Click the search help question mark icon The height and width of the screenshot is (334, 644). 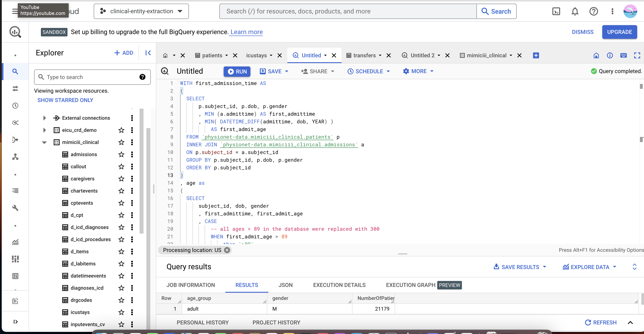point(142,77)
